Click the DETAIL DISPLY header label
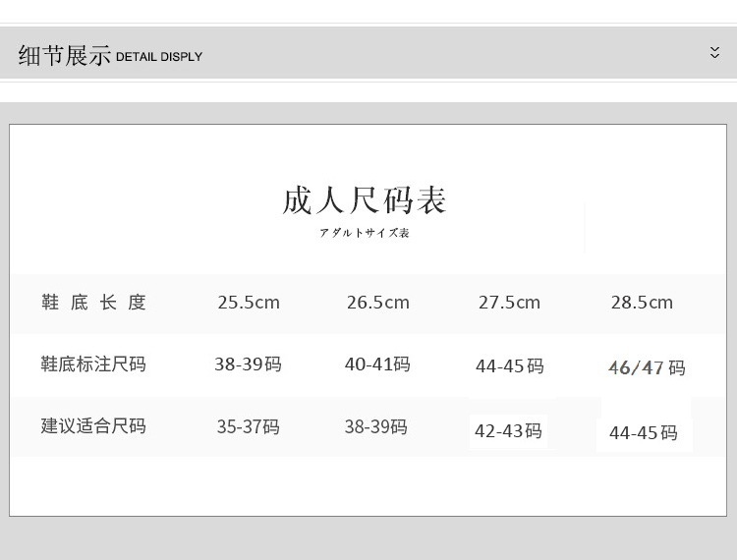 pyautogui.click(x=159, y=57)
